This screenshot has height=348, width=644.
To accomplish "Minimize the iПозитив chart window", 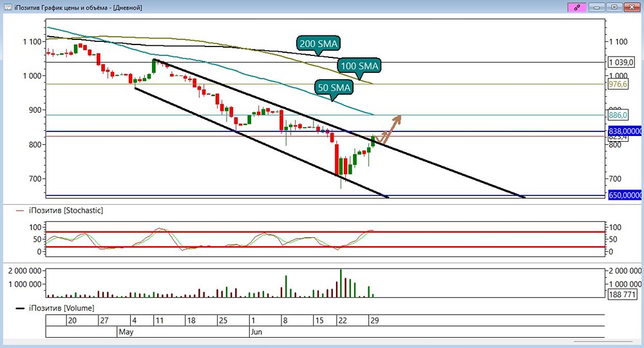I will (x=597, y=7).
